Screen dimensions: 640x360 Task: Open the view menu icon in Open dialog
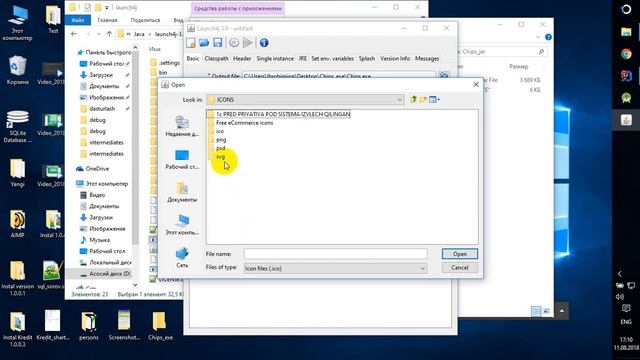(x=434, y=99)
